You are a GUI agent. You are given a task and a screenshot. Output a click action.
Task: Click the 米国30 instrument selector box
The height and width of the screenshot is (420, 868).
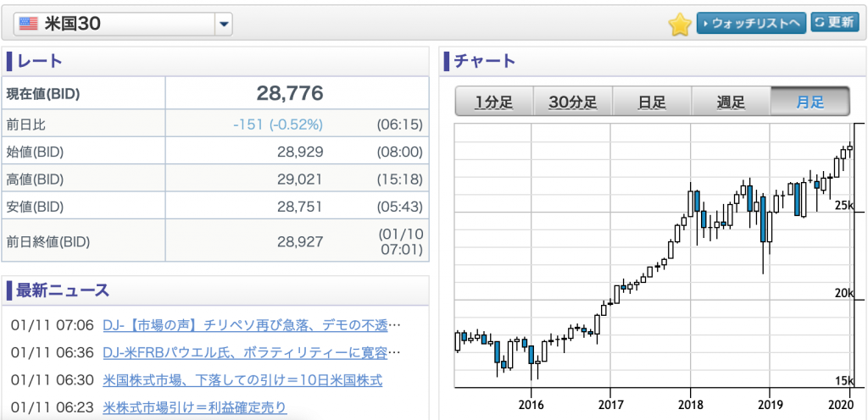123,24
